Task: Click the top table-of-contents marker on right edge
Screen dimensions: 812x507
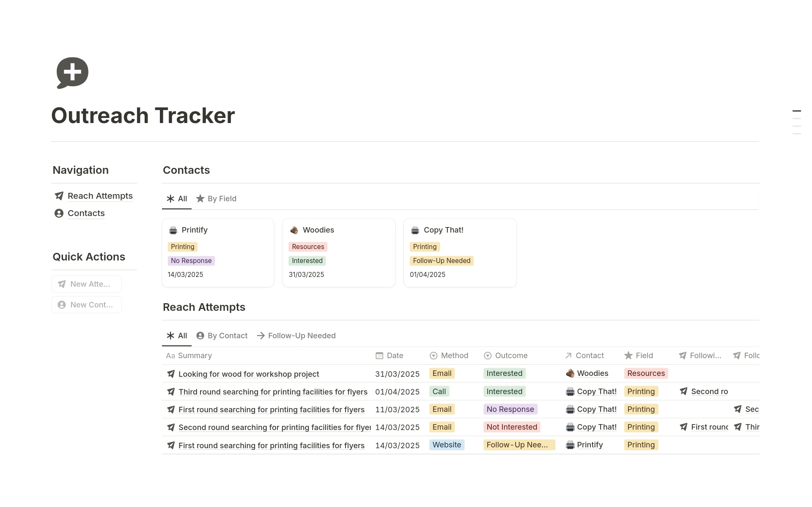Action: [796, 111]
